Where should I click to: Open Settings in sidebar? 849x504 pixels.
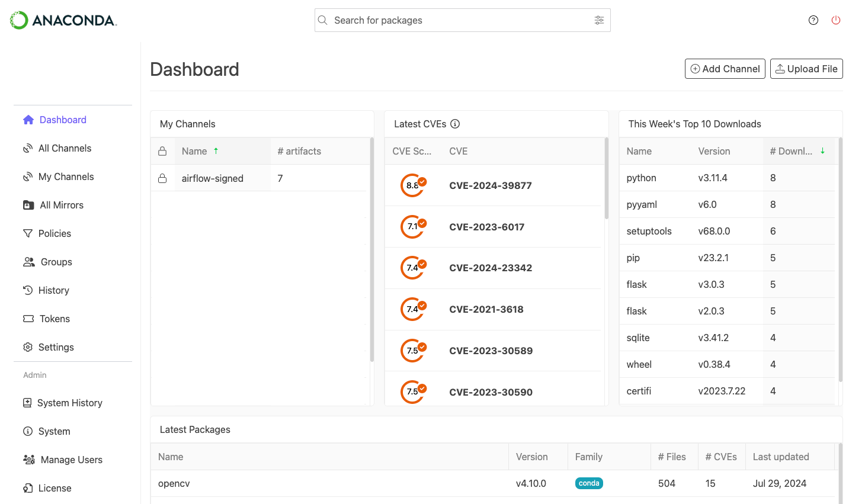pyautogui.click(x=49, y=347)
